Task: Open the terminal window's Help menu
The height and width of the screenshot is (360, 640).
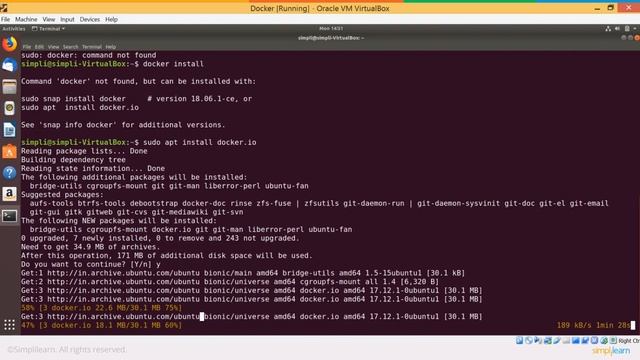Action: point(111,47)
